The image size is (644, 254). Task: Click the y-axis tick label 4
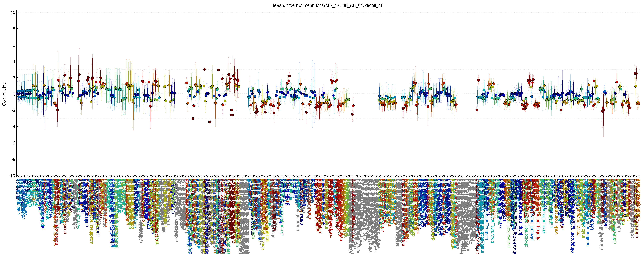point(14,61)
